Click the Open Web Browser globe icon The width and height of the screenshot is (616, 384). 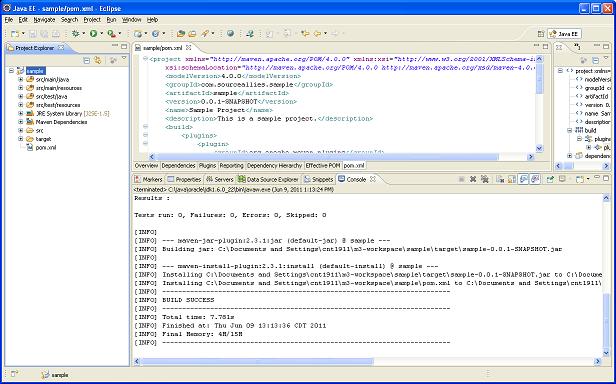pos(230,34)
